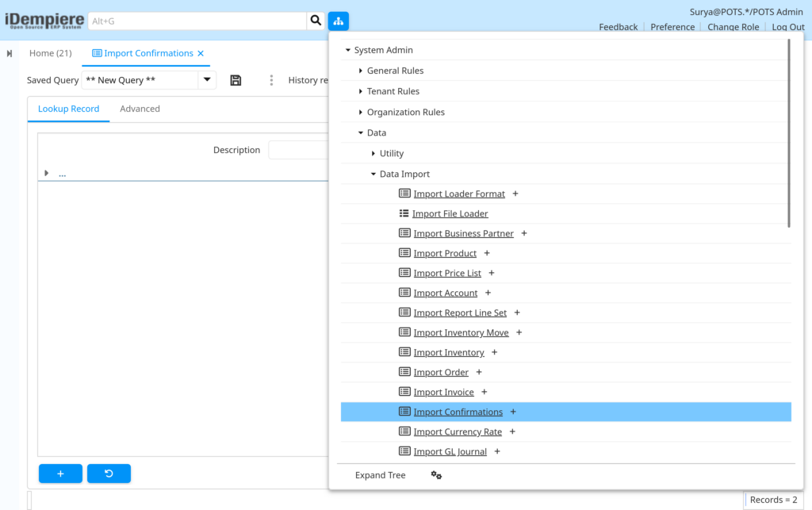This screenshot has height=510, width=812.
Task: Click plus next to Import Business Partner
Action: tap(524, 233)
